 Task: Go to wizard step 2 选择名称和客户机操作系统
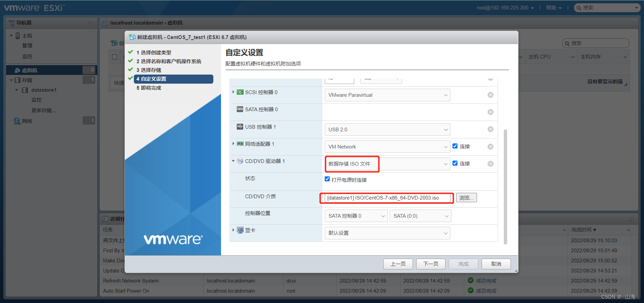169,61
